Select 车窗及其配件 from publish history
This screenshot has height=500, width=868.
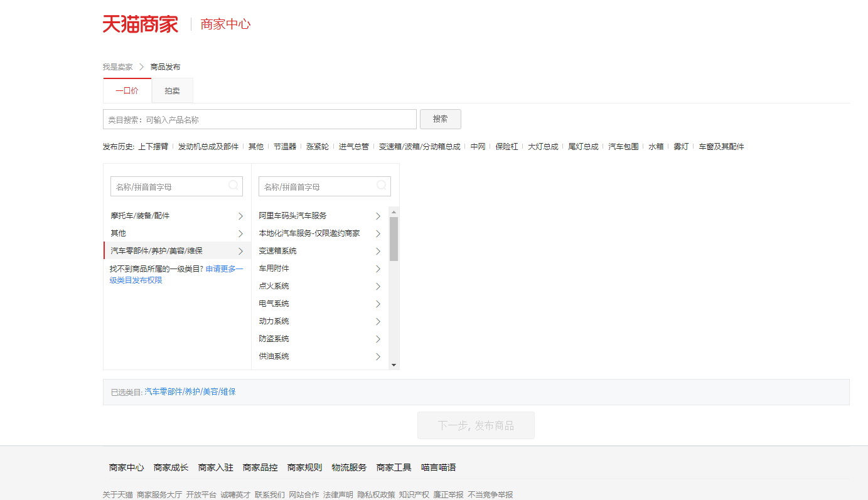tap(721, 146)
